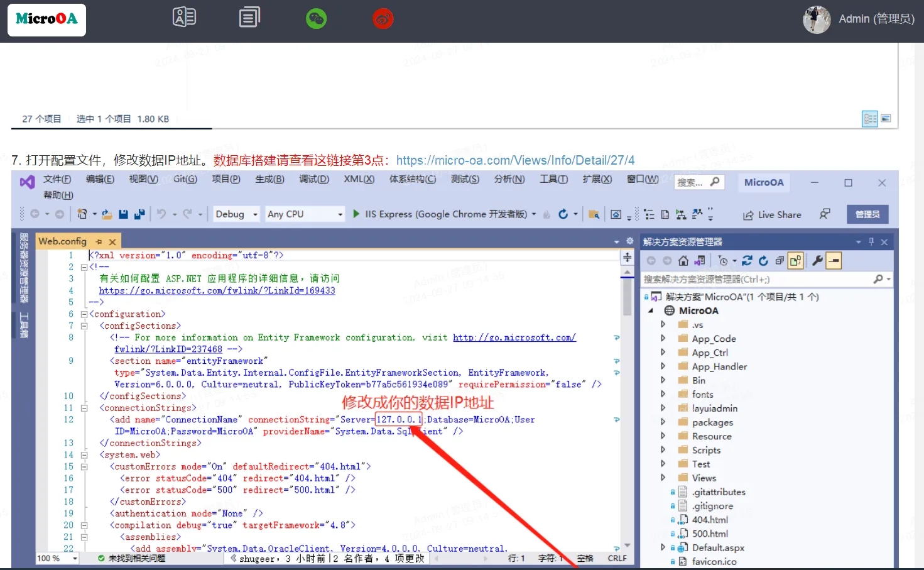Open the 测试(S) menu
The height and width of the screenshot is (570, 924).
(465, 179)
